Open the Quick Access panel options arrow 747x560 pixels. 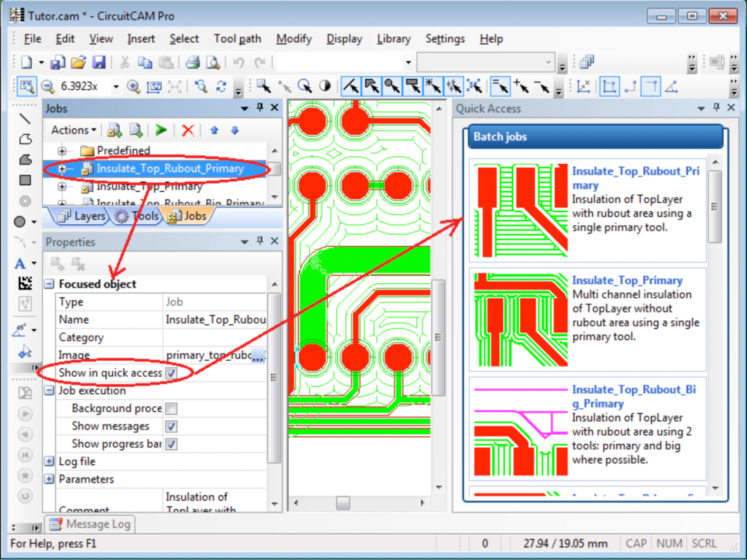(x=701, y=109)
